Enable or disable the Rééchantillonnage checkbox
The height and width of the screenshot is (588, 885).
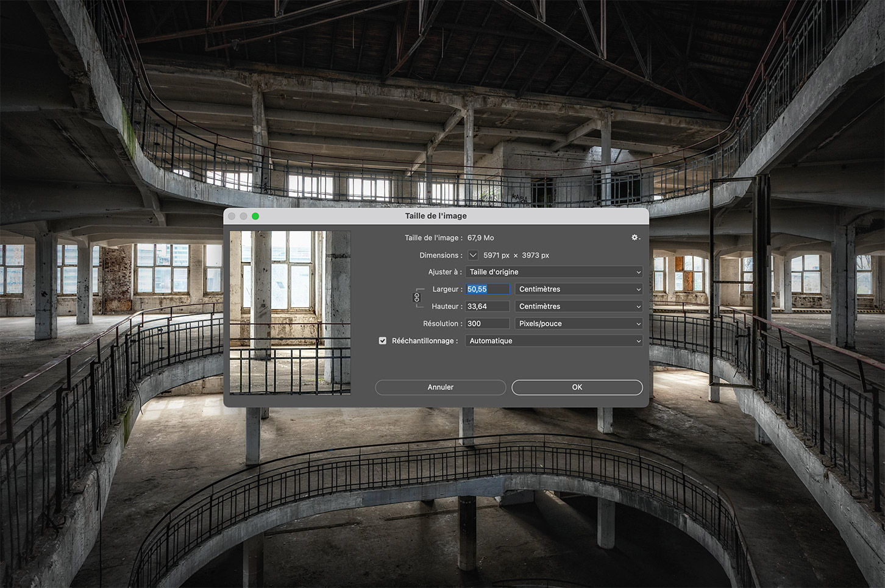point(383,341)
